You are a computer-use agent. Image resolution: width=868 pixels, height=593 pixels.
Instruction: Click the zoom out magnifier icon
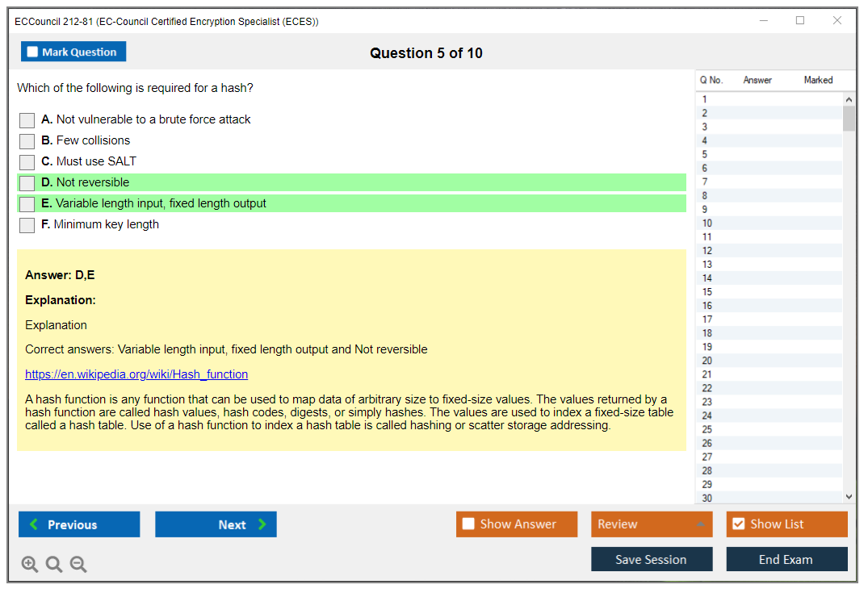(78, 565)
